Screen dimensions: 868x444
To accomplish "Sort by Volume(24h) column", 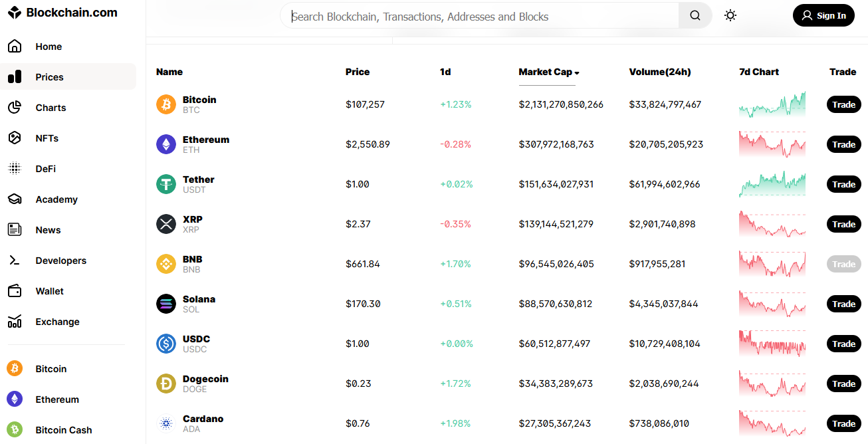I will pyautogui.click(x=660, y=72).
